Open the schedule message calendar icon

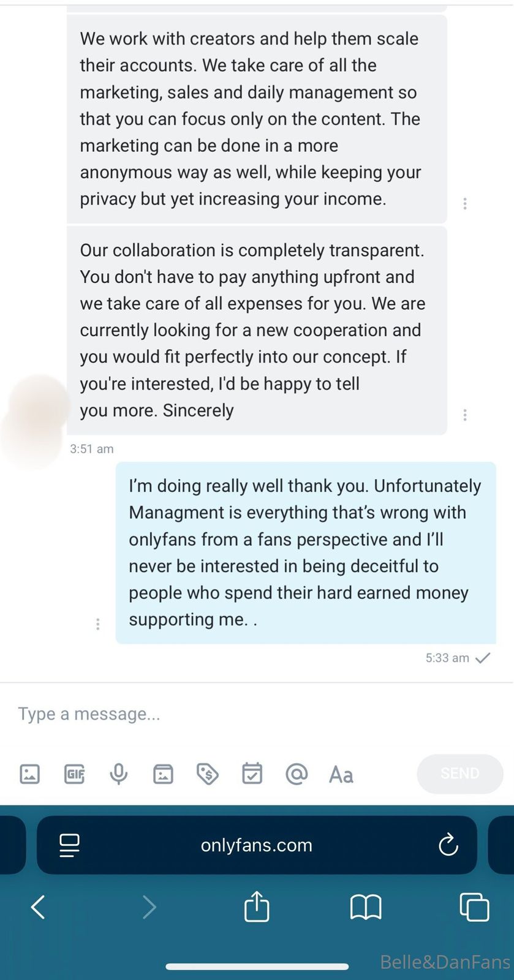252,774
